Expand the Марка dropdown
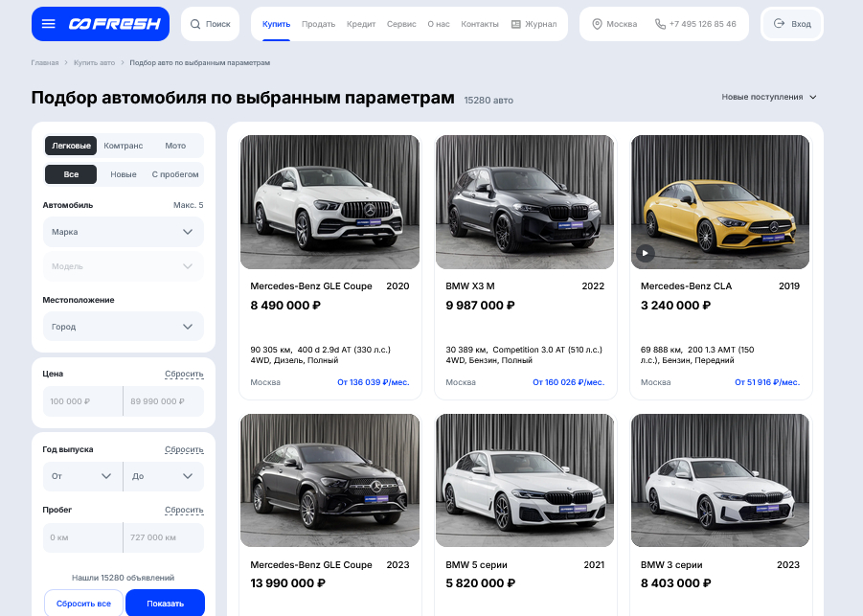 click(123, 232)
